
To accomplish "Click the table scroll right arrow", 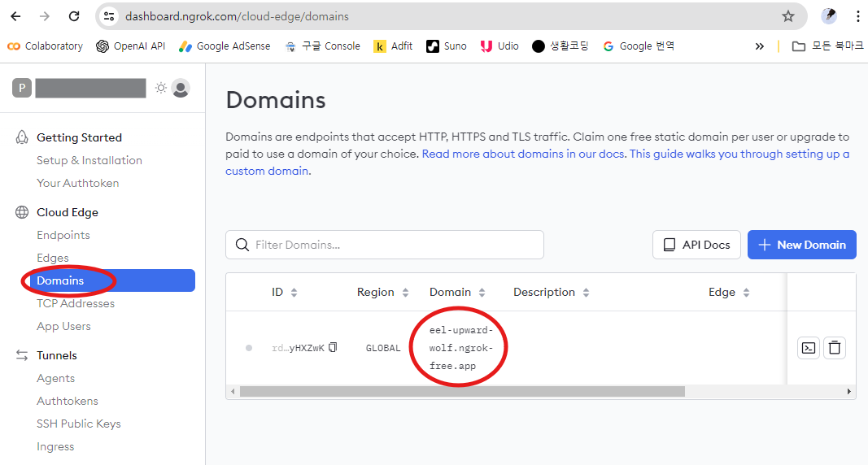I will coord(849,392).
